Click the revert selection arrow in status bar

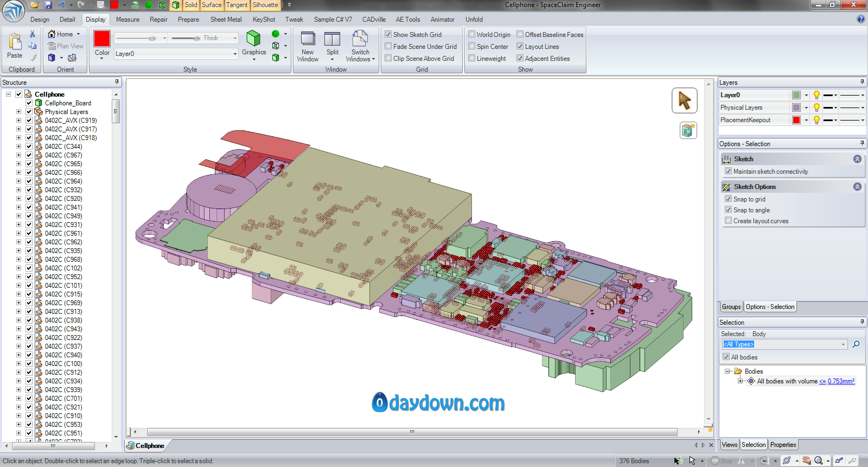[678, 460]
